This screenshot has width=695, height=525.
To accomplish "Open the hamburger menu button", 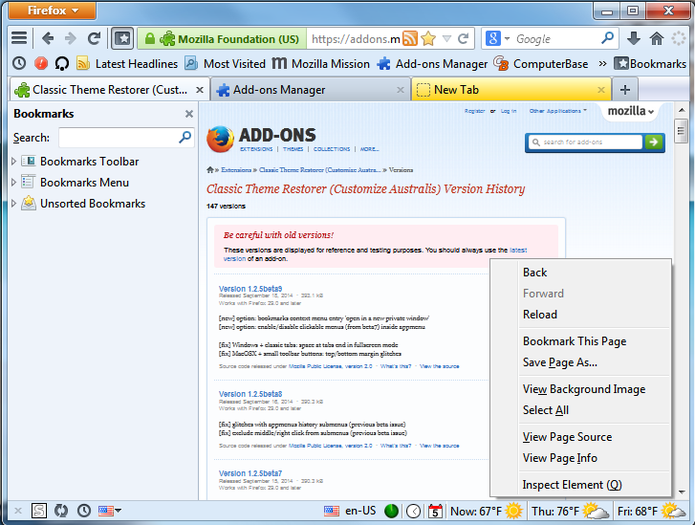I will pyautogui.click(x=19, y=39).
